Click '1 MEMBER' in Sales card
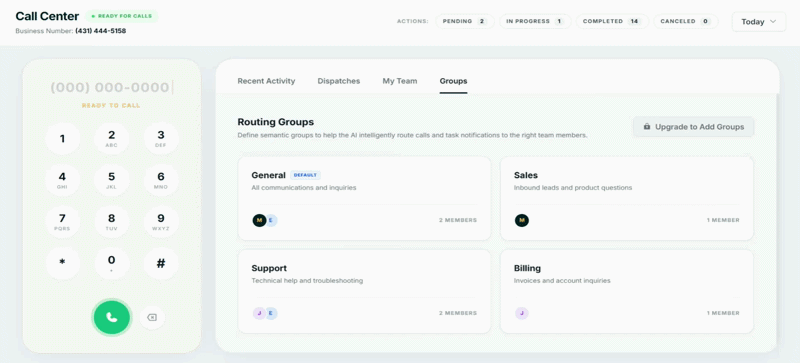This screenshot has height=363, width=800. pos(723,220)
